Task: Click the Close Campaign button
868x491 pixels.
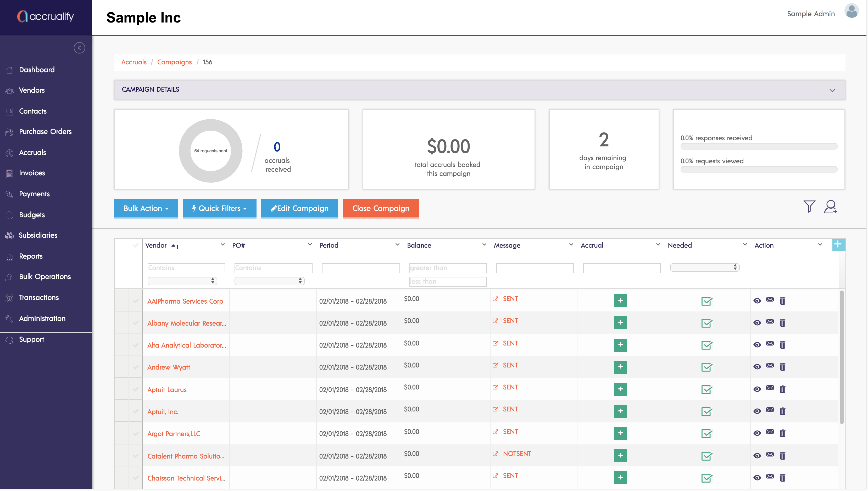Action: click(x=380, y=208)
